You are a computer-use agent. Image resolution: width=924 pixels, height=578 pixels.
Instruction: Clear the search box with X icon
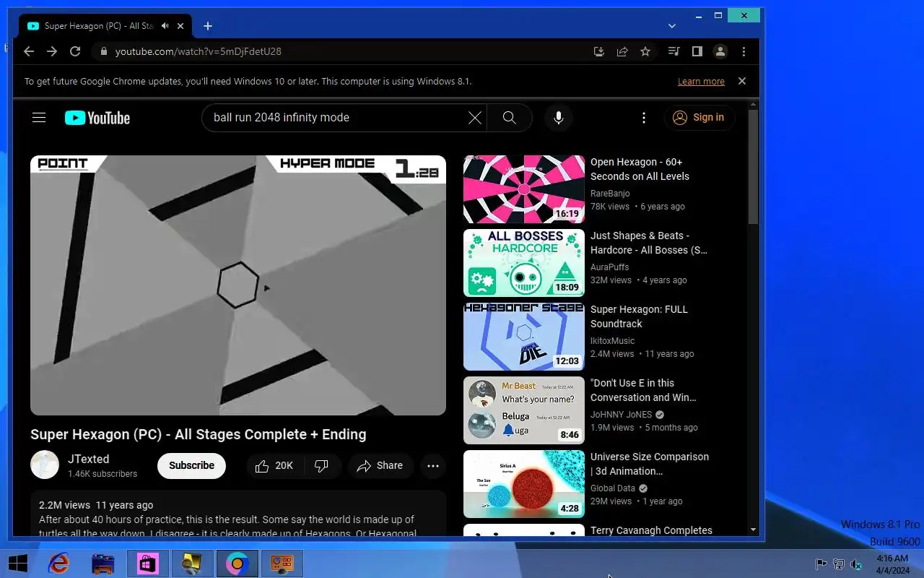pos(474,118)
